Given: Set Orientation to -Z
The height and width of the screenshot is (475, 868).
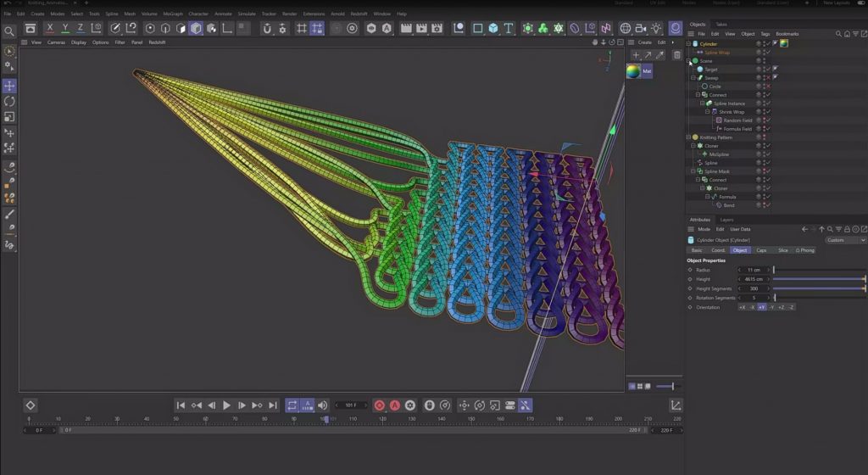Looking at the screenshot, I should 791,307.
